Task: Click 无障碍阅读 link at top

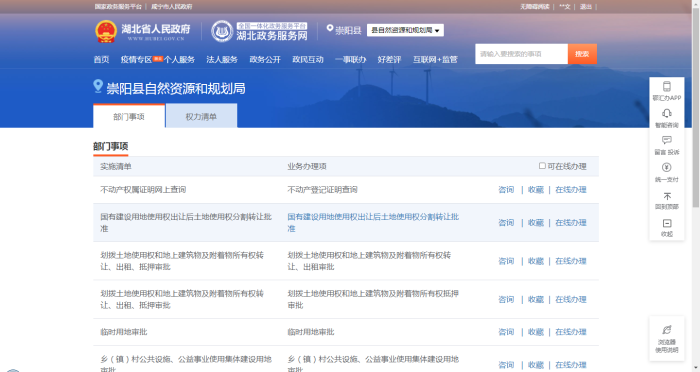Action: click(x=534, y=6)
